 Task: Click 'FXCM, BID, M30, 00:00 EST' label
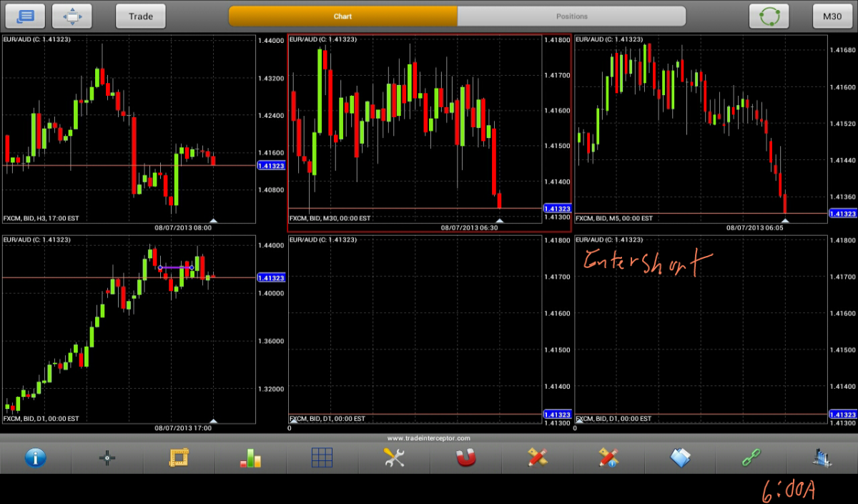(330, 218)
